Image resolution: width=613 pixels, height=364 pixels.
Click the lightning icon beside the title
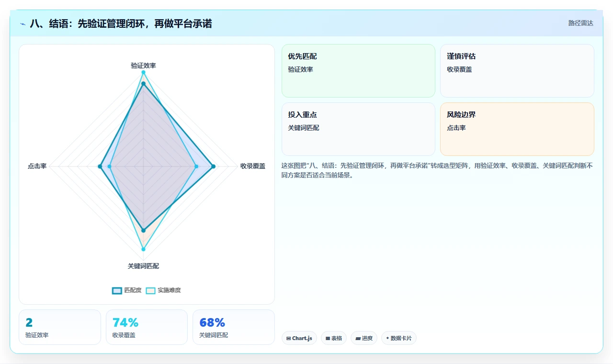[23, 23]
